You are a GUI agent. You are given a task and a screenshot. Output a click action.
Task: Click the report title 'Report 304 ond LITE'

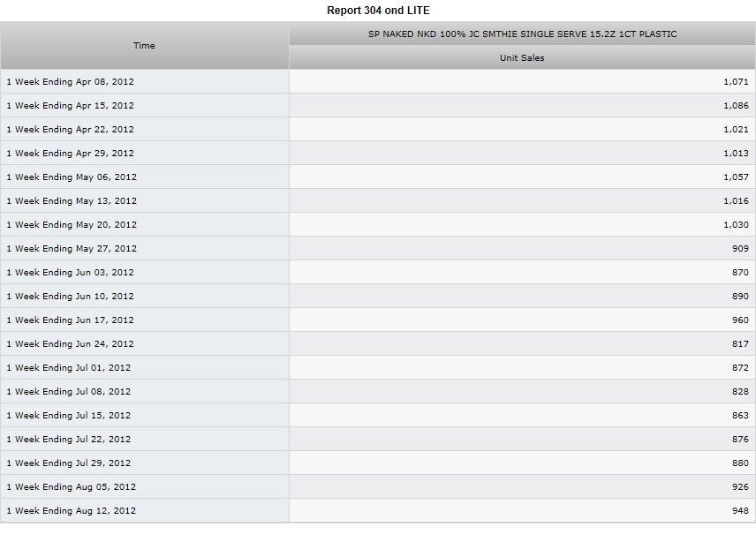click(378, 10)
